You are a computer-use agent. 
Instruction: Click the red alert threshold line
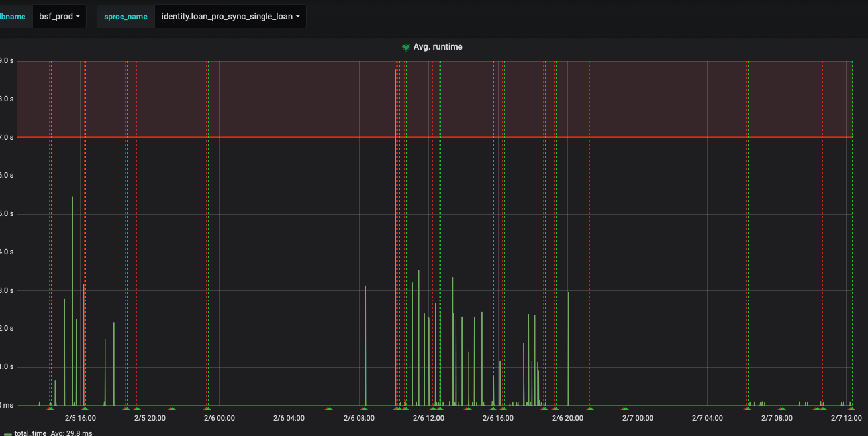coord(434,137)
